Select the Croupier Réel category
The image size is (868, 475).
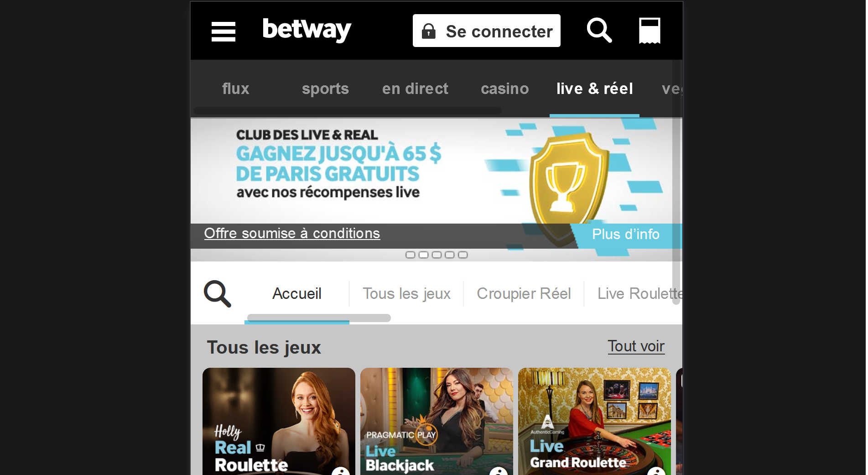[x=524, y=294]
